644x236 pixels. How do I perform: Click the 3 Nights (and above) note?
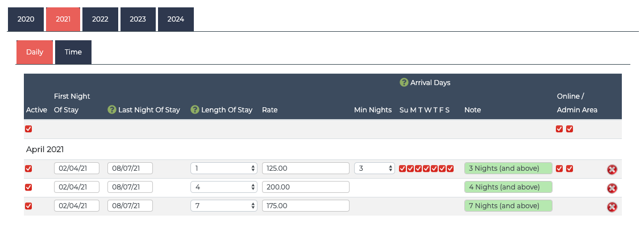click(x=508, y=168)
